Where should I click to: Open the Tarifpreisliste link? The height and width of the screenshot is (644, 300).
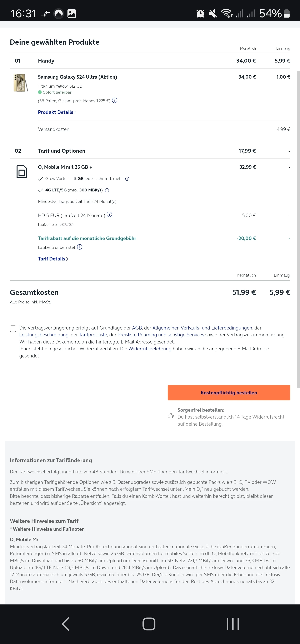click(x=93, y=335)
